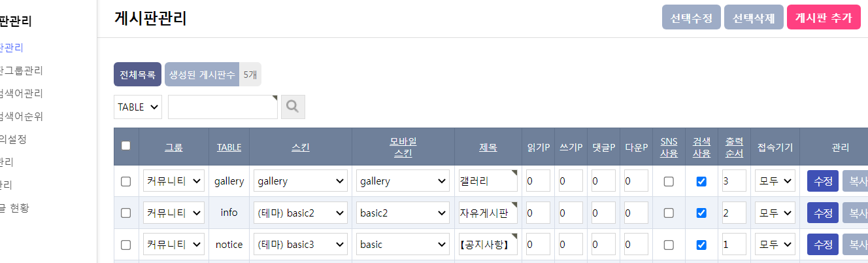This screenshot has height=263, width=868.
Task: Enable SNS사용 for the info board
Action: click(669, 213)
